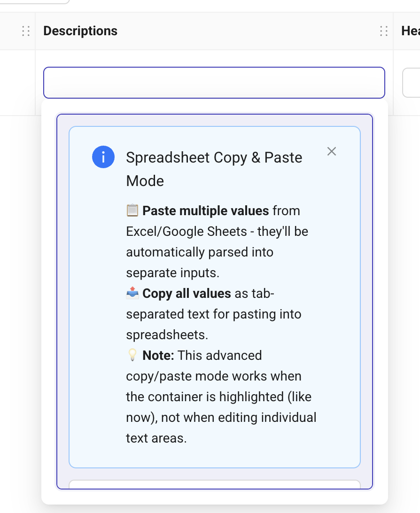This screenshot has height=513, width=420.
Task: Click the 'automatically parsed into' text line
Action: tap(200, 252)
